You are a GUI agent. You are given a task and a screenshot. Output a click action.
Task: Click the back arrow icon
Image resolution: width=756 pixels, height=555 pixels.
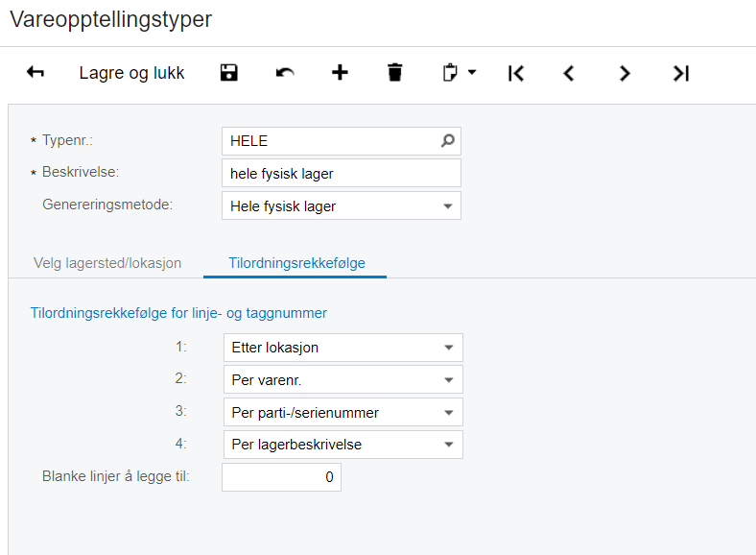[35, 73]
